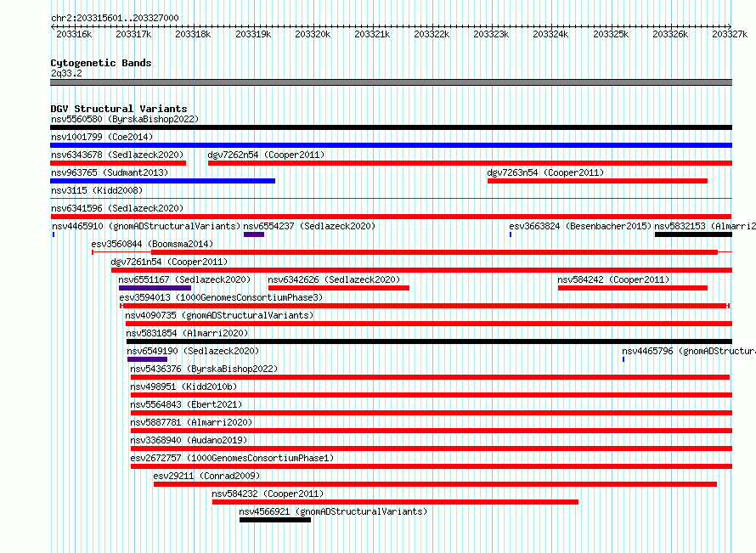
Task: Open dgv7263n54 (Cooper2011) label
Action: click(545, 172)
